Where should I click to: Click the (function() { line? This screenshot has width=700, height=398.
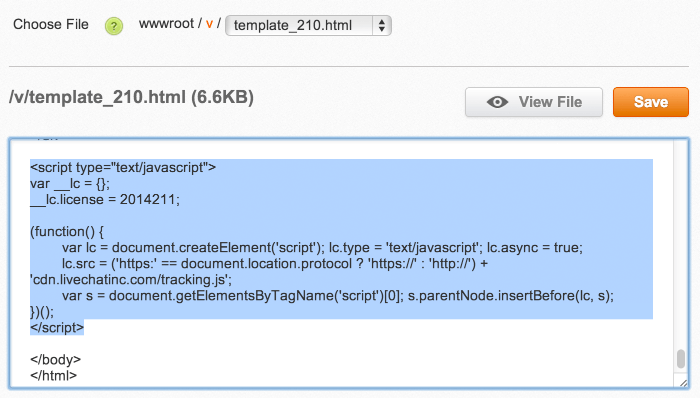pyautogui.click(x=67, y=232)
